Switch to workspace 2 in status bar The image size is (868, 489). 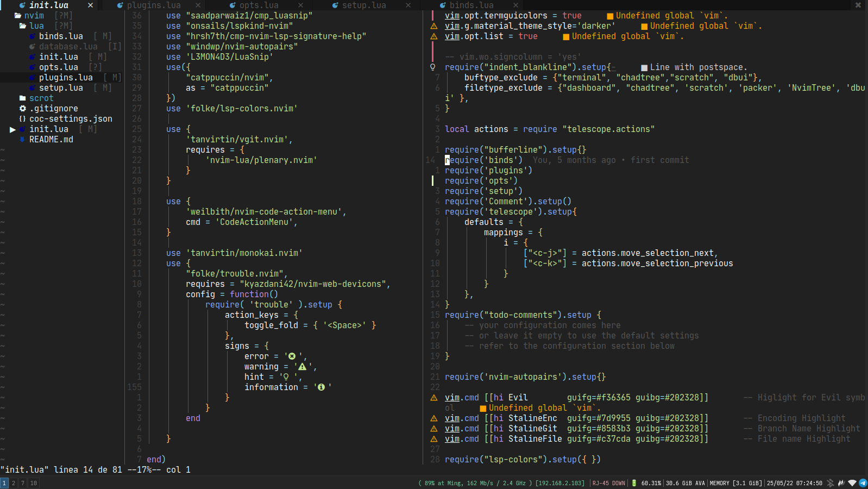click(14, 482)
